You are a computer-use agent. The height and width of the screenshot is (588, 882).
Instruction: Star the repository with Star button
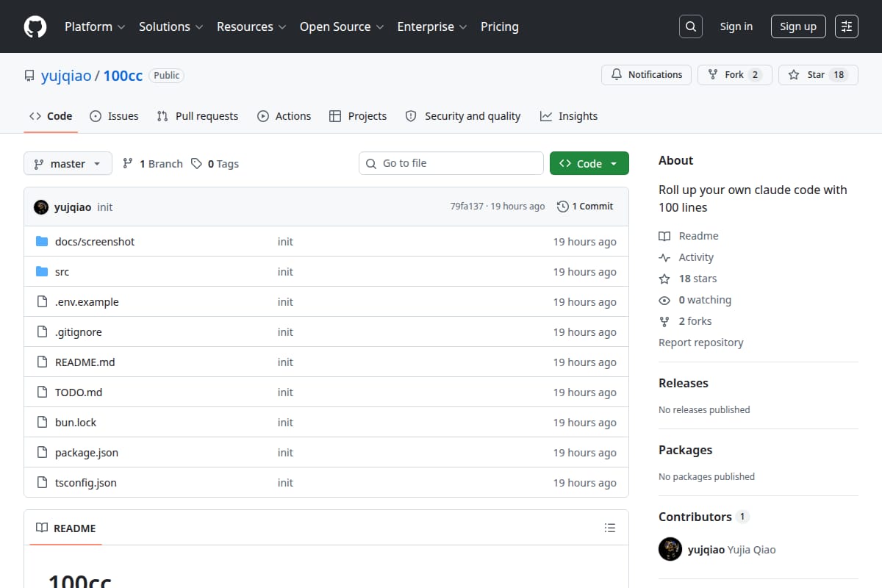coord(818,74)
